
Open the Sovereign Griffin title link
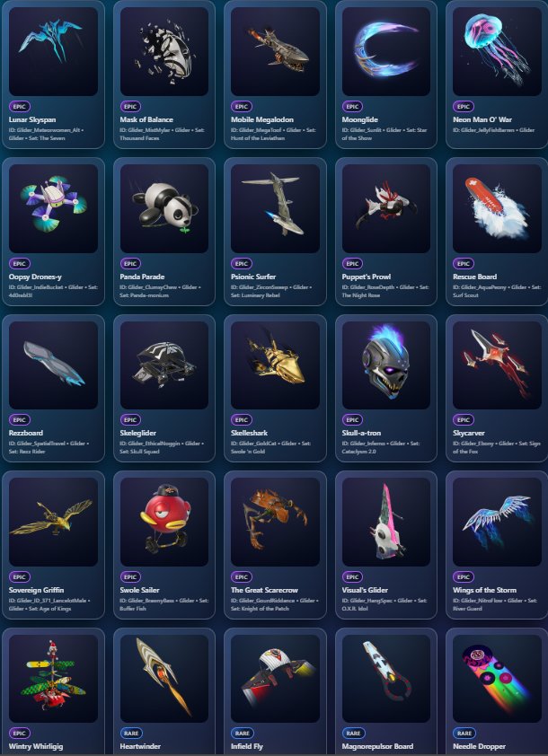[x=36, y=590]
